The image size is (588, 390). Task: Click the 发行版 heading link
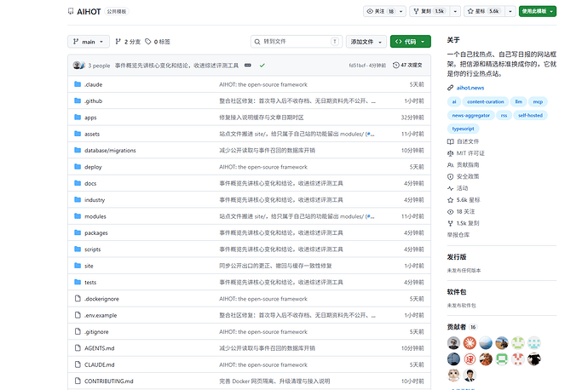pos(457,257)
